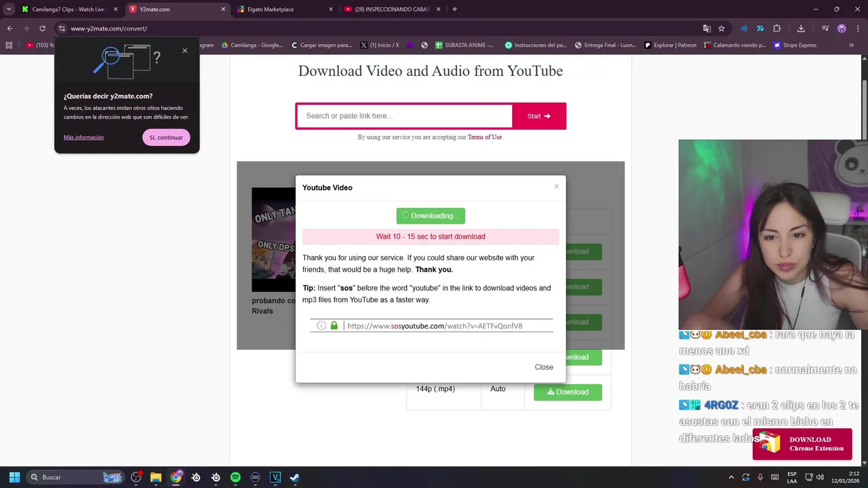Click the browser back arrow

(x=9, y=28)
